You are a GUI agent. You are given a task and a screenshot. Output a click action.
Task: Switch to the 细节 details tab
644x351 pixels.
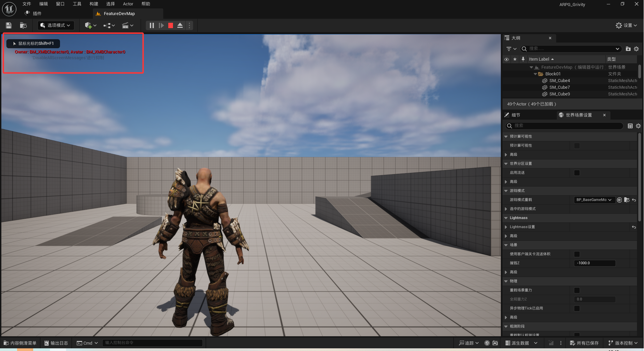coord(516,115)
